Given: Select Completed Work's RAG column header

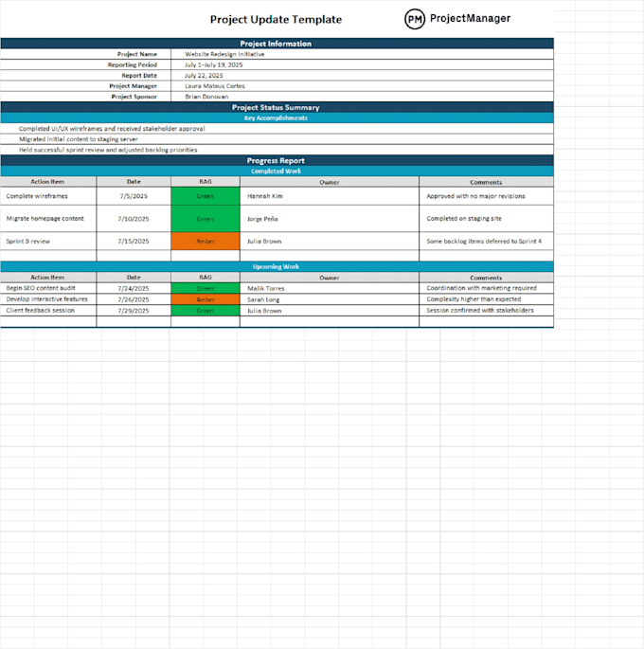Looking at the screenshot, I should (206, 182).
